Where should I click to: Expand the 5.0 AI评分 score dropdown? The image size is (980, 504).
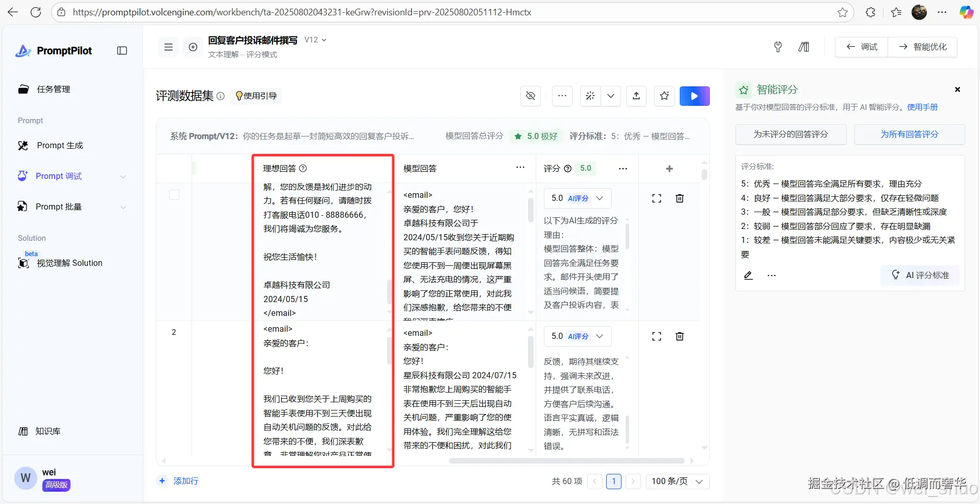(x=600, y=198)
